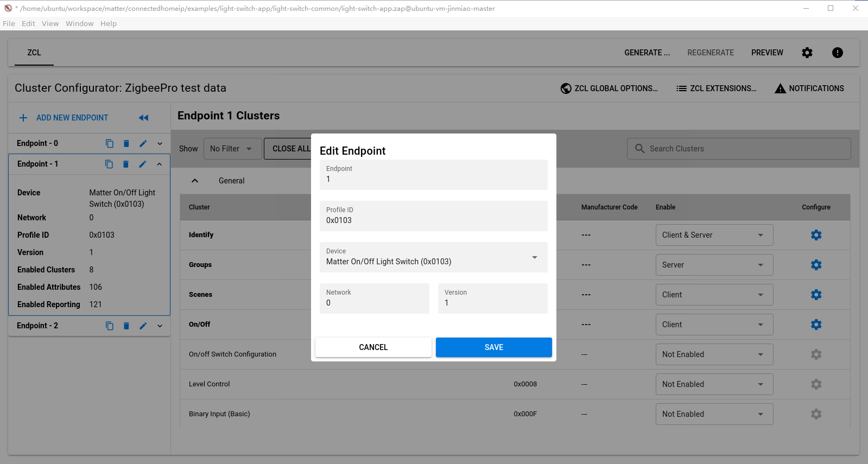Click the GENERATE ... button
The image size is (868, 464).
(647, 53)
